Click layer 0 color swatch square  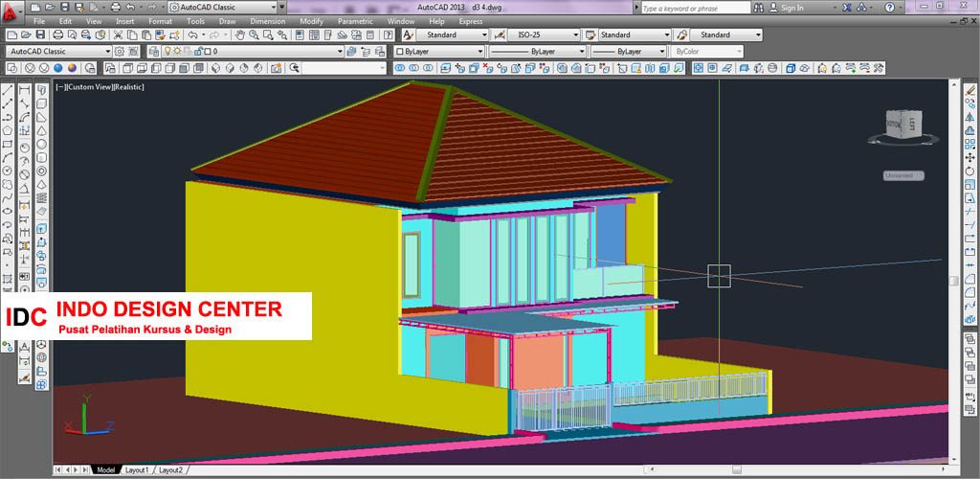(208, 52)
